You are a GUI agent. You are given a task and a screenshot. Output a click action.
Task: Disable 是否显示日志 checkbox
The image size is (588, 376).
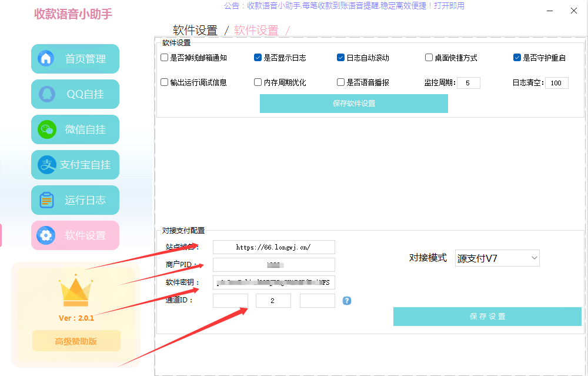(258, 57)
